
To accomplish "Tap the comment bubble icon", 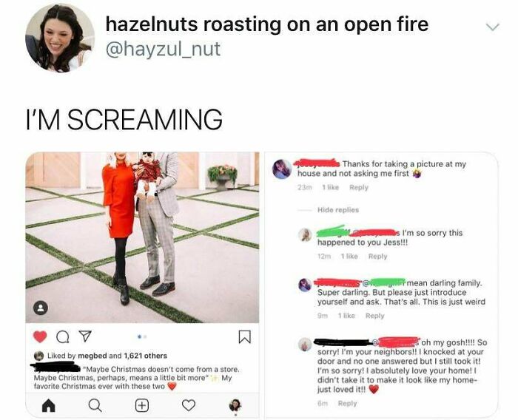I will 63,337.
